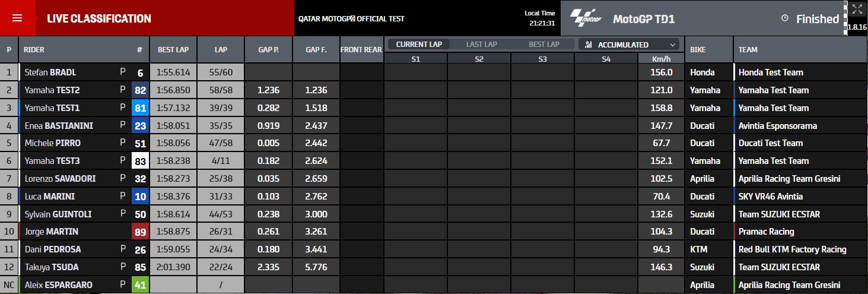The height and width of the screenshot is (294, 868).
Task: Click QATAR MOTOGP OFFICIAL TEST label
Action: [x=351, y=18]
